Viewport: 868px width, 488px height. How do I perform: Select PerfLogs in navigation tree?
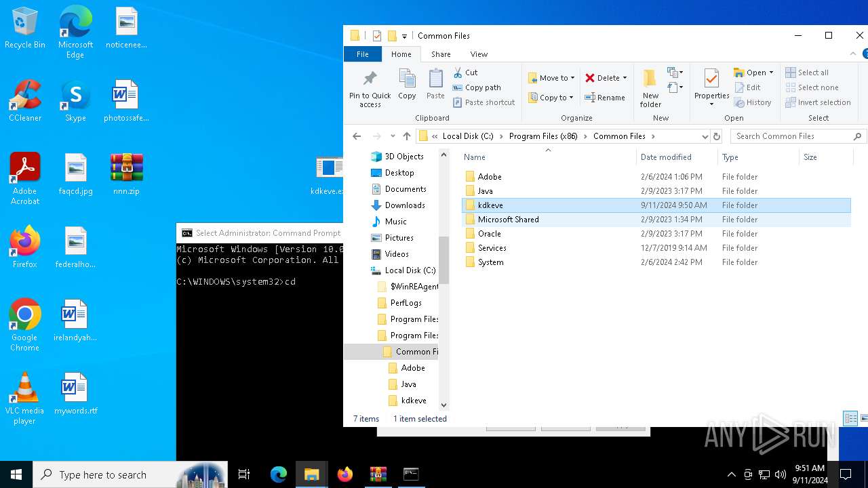[406, 303]
